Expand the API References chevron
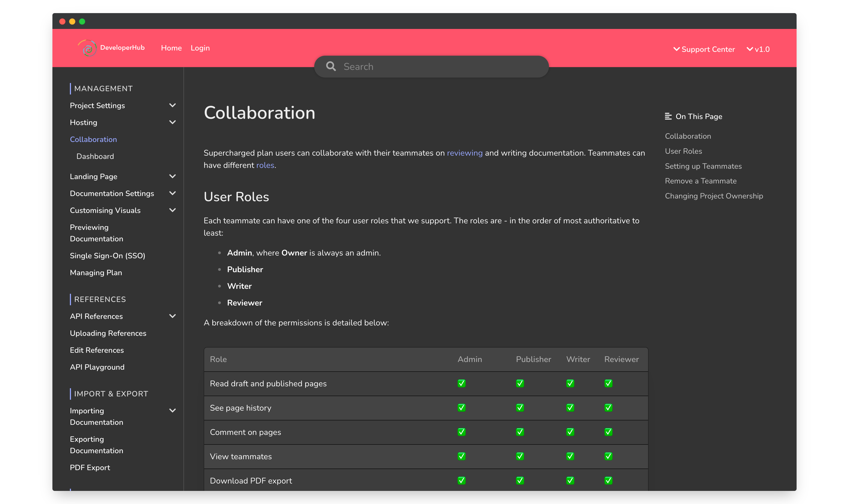This screenshot has height=504, width=849. (172, 316)
